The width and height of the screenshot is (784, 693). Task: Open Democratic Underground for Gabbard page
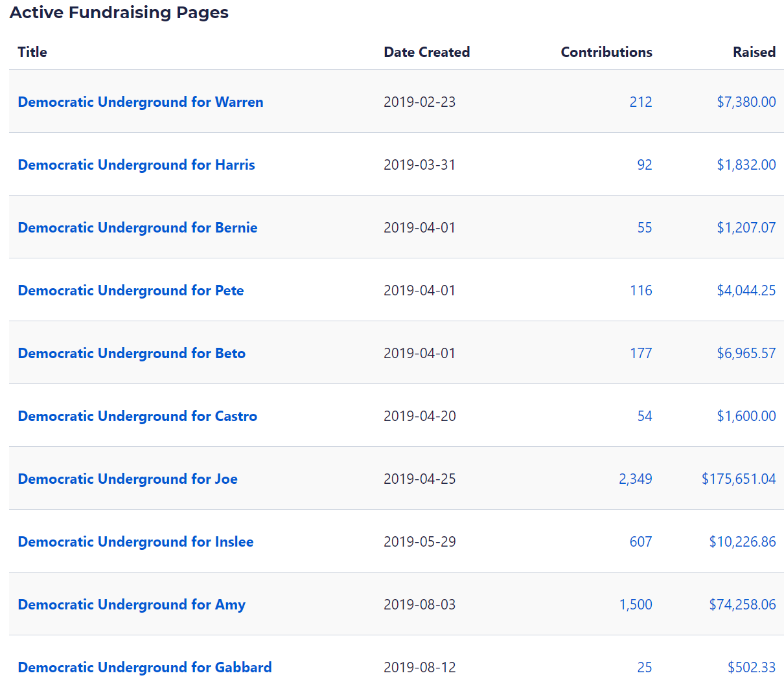[144, 667]
